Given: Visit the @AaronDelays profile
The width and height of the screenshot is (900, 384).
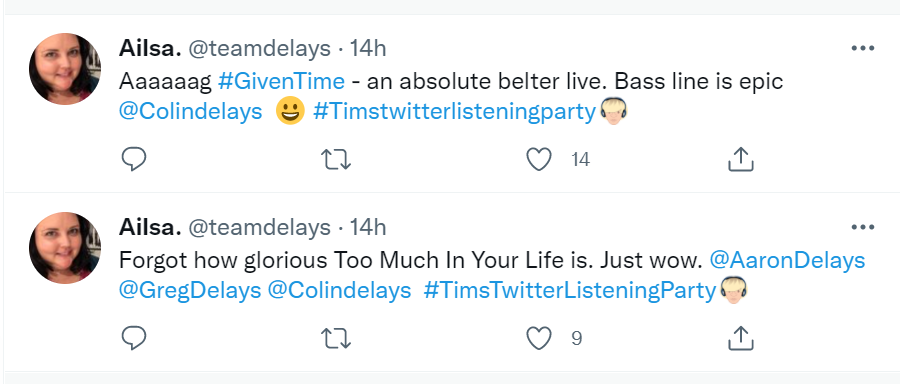Looking at the screenshot, I should point(788,261).
